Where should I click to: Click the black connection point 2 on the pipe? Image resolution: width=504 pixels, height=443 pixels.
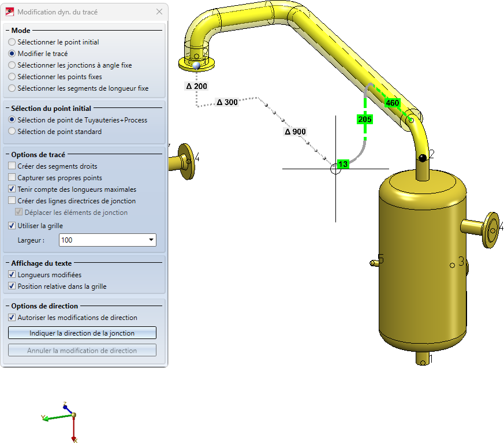coord(423,158)
